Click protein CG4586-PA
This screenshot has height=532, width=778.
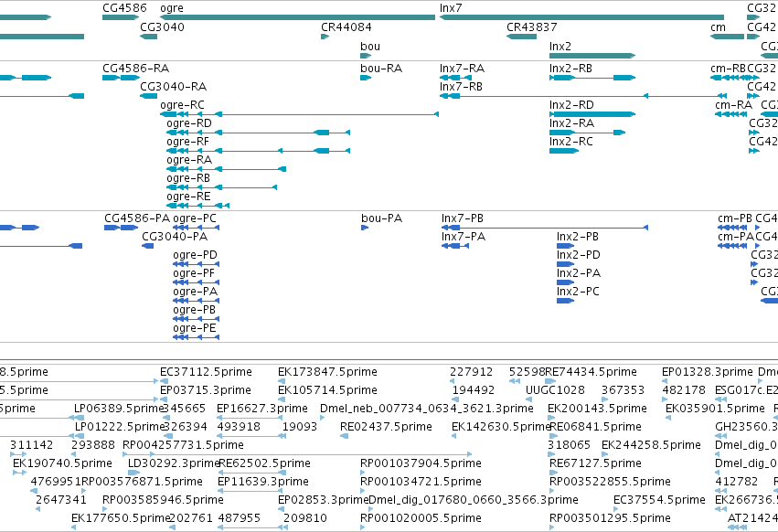[x=121, y=228]
